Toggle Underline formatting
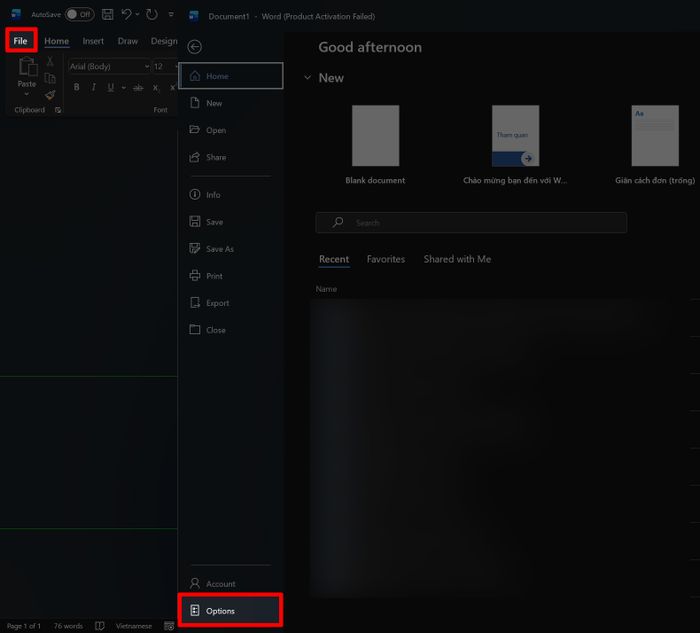The height and width of the screenshot is (633, 700). click(x=110, y=87)
